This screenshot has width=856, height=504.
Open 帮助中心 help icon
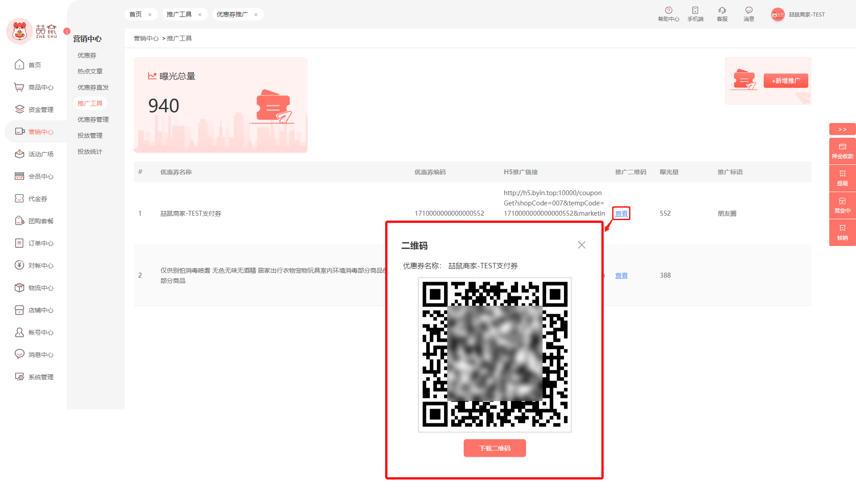tap(668, 10)
